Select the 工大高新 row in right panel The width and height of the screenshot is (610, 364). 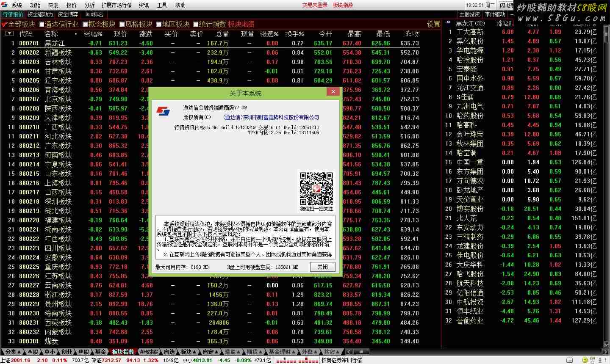coord(522,32)
